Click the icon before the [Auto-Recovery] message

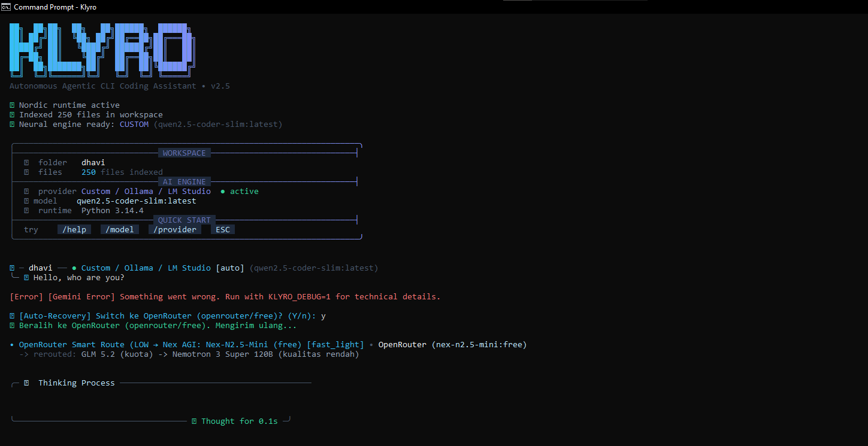(x=12, y=316)
